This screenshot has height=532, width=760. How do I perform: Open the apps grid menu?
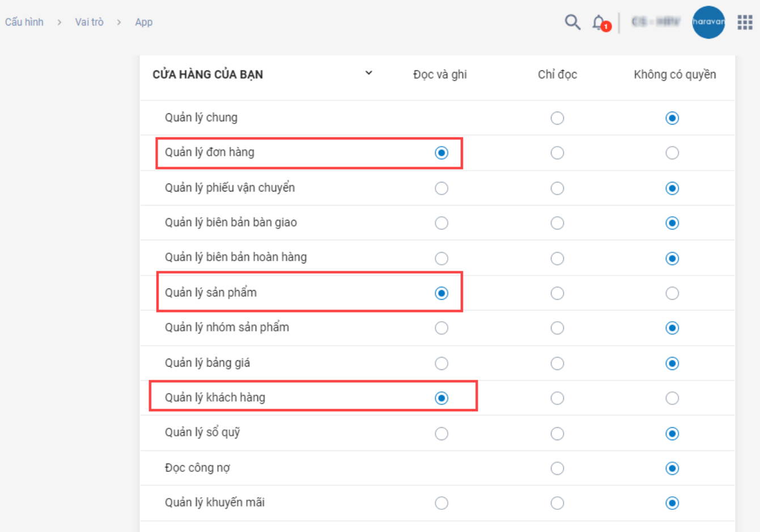[x=745, y=22]
